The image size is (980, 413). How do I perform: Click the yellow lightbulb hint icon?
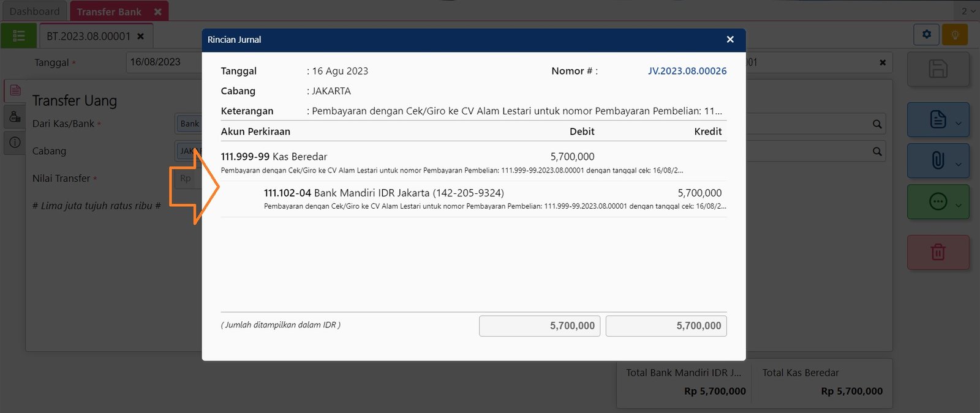coord(954,35)
